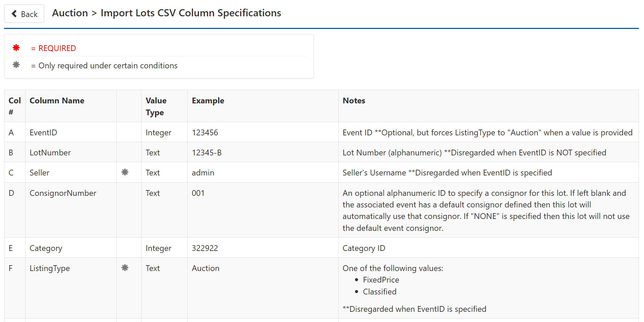The height and width of the screenshot is (322, 644).
Task: Click the LotNumber example value 12345-B
Action: 206,153
